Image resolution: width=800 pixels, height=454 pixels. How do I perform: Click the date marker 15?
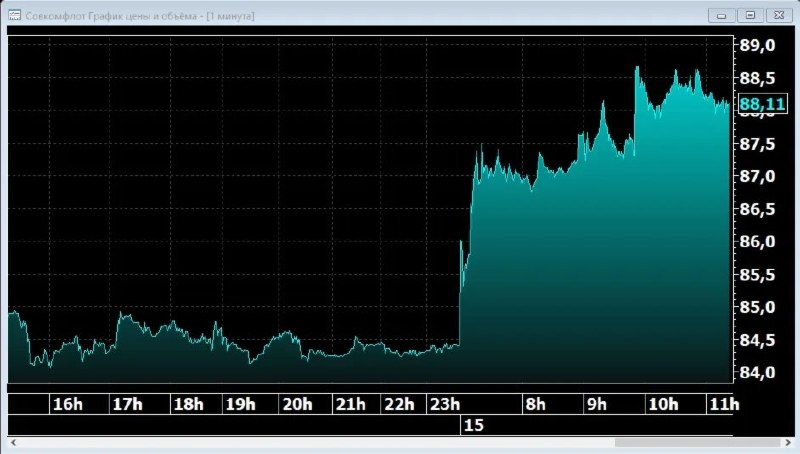[473, 425]
